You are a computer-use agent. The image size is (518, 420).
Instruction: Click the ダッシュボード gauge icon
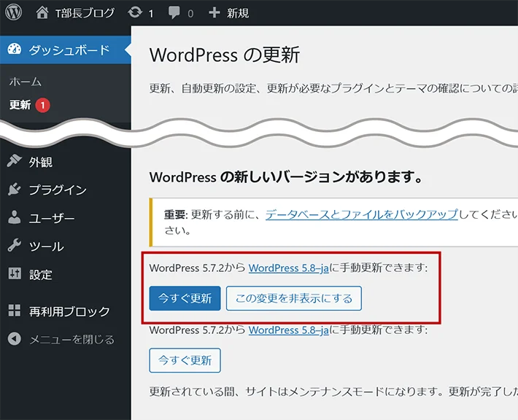coord(14,49)
